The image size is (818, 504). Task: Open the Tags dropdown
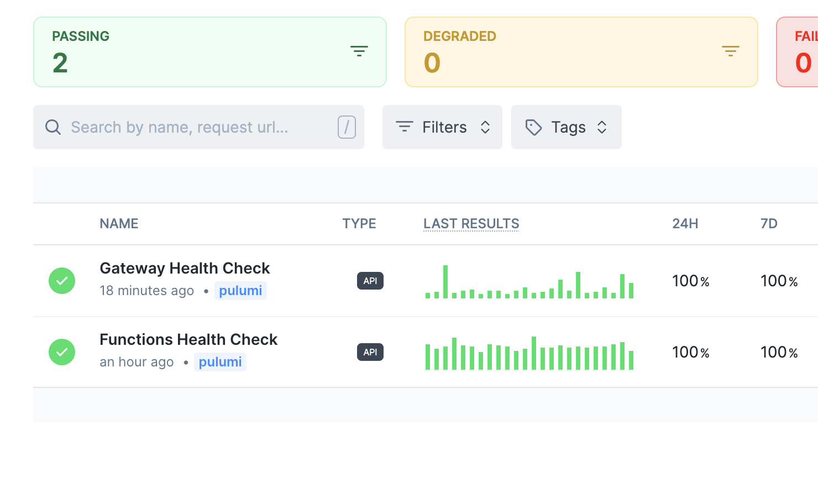[566, 127]
